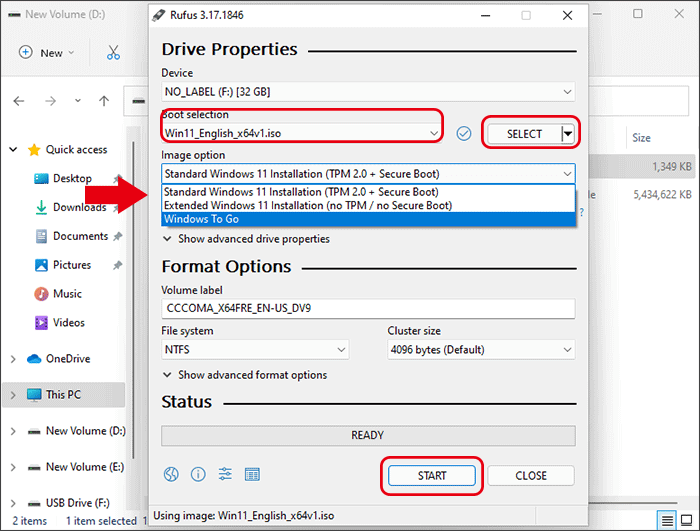Click the Explorer back arrow
The image size is (700, 531).
20,101
